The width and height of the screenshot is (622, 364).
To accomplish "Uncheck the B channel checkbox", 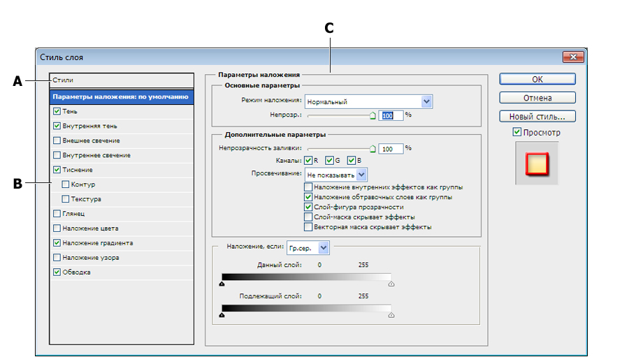I will coord(351,160).
